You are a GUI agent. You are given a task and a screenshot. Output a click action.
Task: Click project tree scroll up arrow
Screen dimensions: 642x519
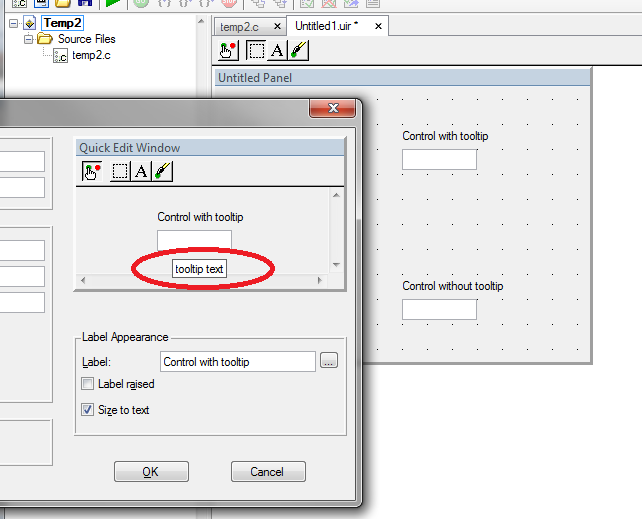tap(201, 21)
